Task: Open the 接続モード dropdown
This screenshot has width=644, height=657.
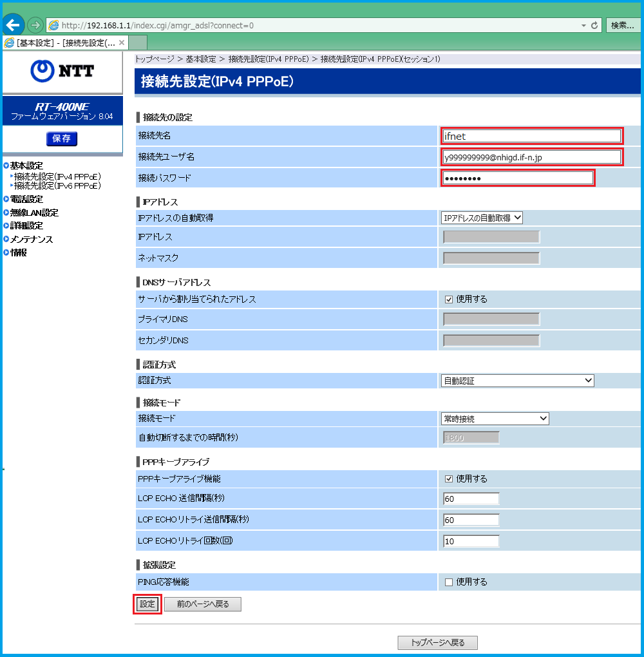Action: pos(495,419)
